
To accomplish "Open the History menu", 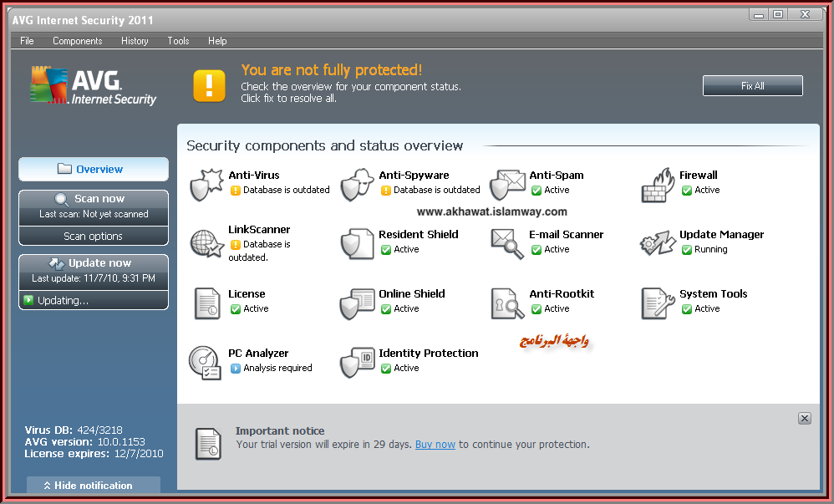I will (135, 41).
